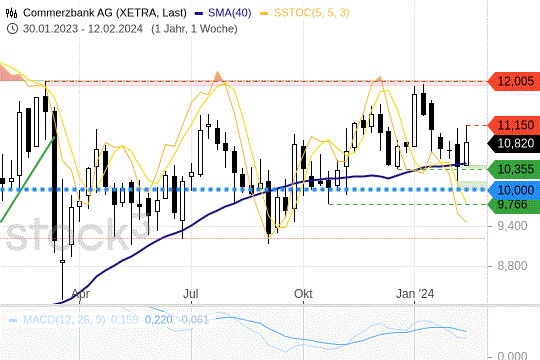Click the green 9,766 support label
The height and width of the screenshot is (360, 540).
(514, 205)
